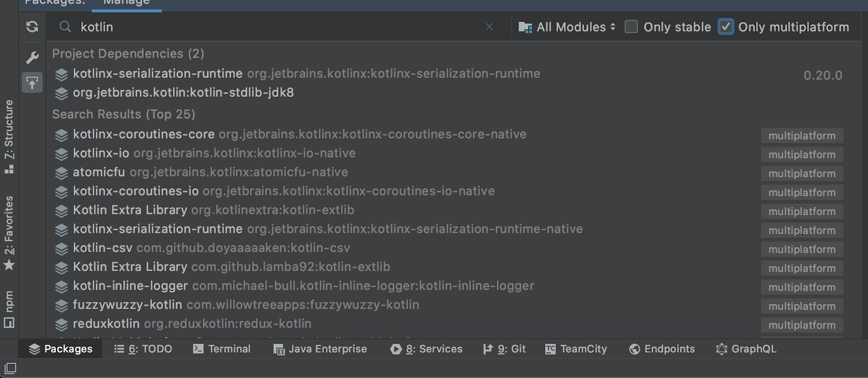
Task: Click the search magnifier icon
Action: (65, 27)
